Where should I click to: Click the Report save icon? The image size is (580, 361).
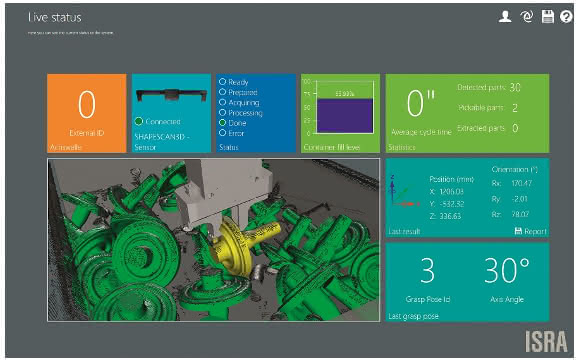(x=518, y=231)
